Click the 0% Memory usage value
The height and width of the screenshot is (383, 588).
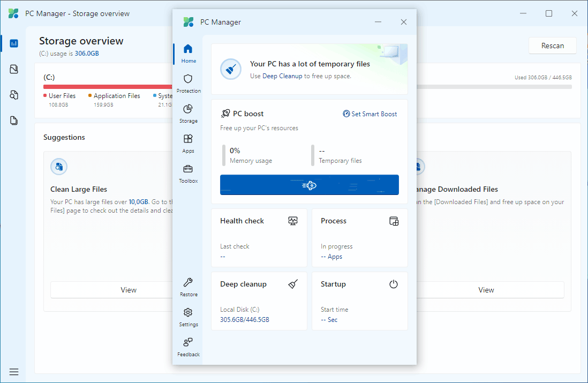tap(235, 151)
